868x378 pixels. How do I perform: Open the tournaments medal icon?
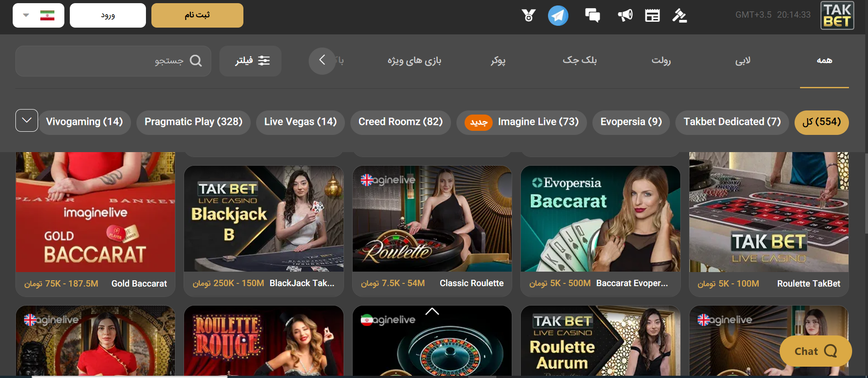tap(529, 15)
